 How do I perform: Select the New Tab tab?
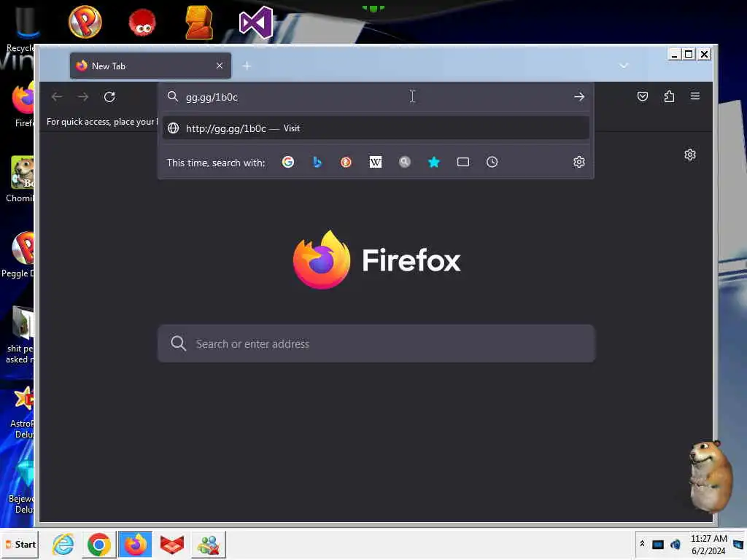pyautogui.click(x=150, y=66)
